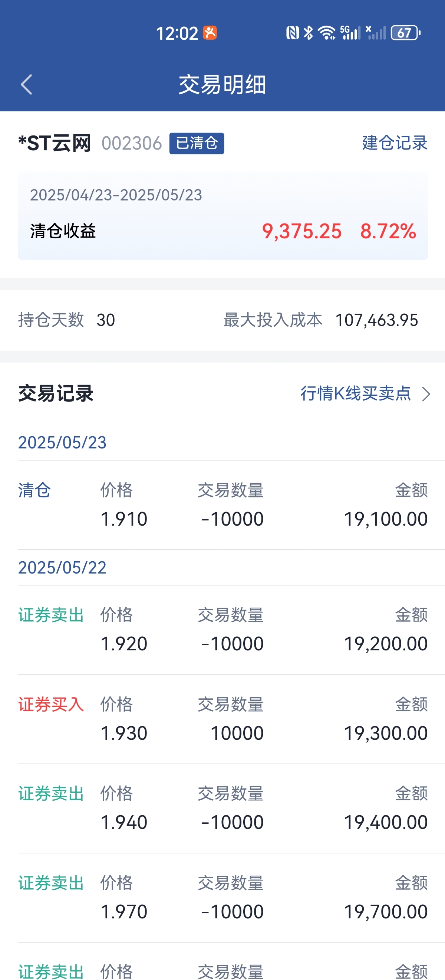The height and width of the screenshot is (980, 445).
Task: Expand the chevron beside 行情K线买卖点
Action: 426,394
